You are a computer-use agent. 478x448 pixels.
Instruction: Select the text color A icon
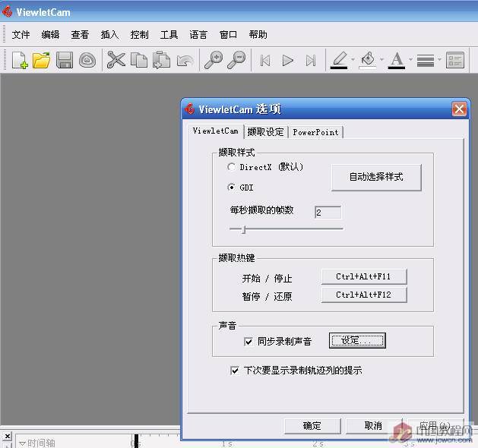[x=397, y=60]
